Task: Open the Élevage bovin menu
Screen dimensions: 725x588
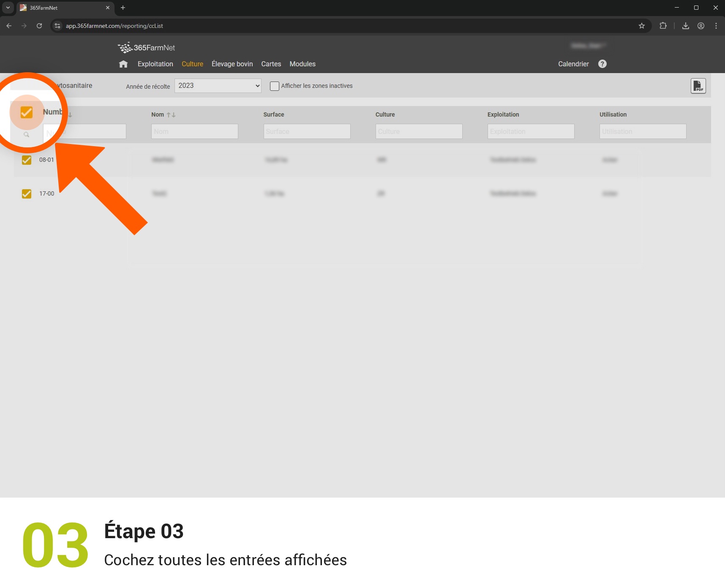Action: (x=232, y=64)
